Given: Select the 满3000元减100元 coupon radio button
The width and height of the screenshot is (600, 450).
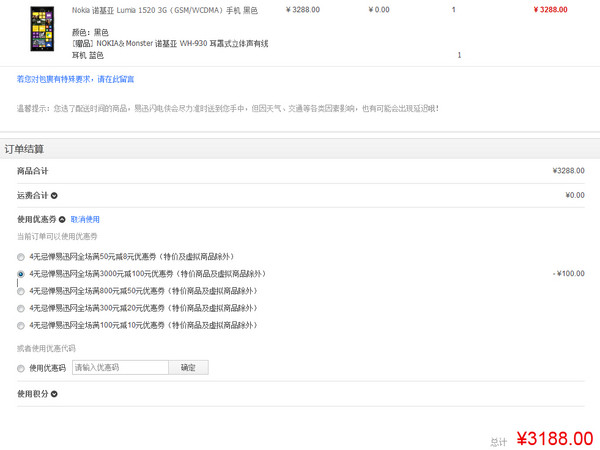Looking at the screenshot, I should [21, 274].
